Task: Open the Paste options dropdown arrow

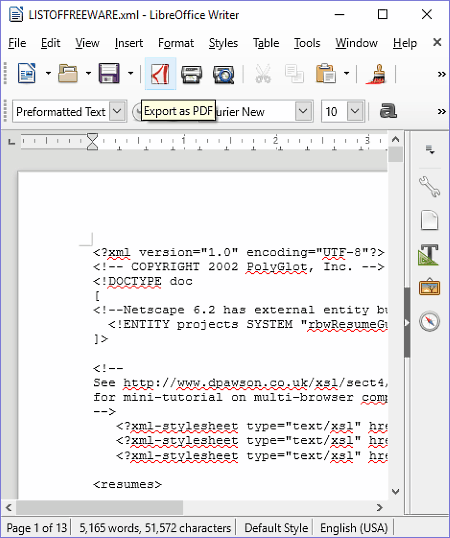Action: click(x=346, y=73)
